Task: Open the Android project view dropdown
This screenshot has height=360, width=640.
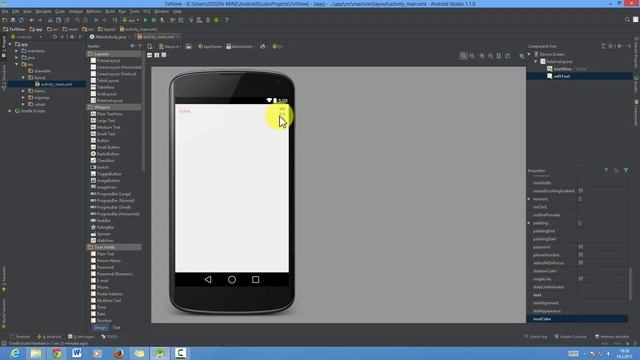Action: coord(27,37)
